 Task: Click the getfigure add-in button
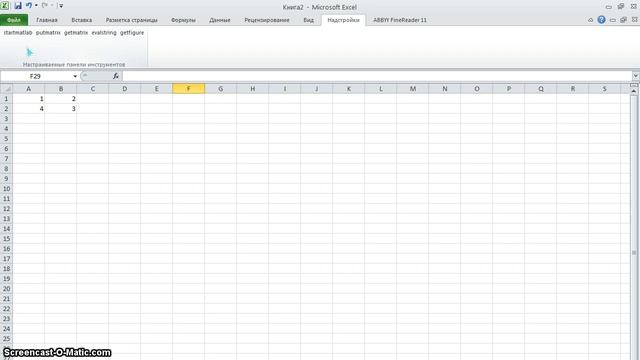click(132, 33)
